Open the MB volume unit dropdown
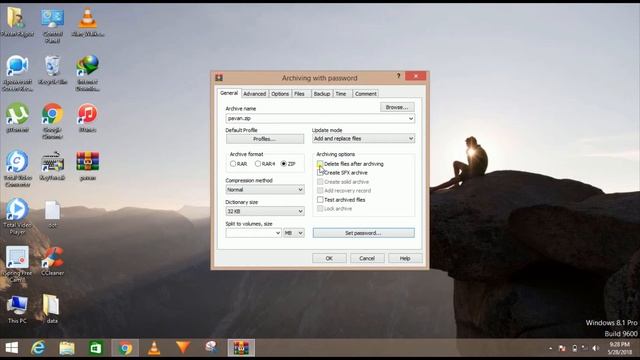The width and height of the screenshot is (640, 360). (x=294, y=233)
